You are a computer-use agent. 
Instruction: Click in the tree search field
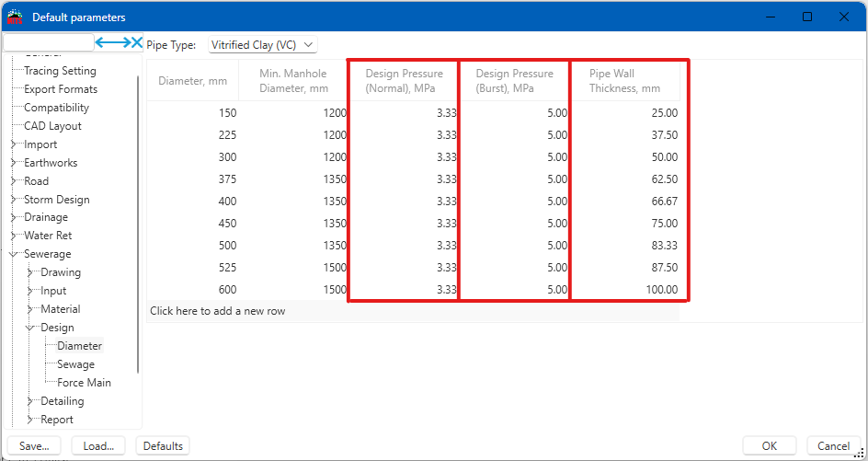coord(48,42)
